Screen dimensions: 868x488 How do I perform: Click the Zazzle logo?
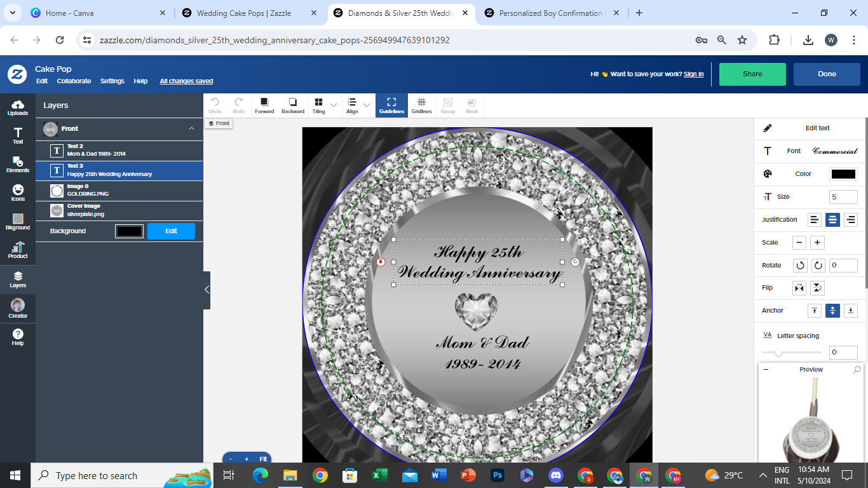(17, 74)
